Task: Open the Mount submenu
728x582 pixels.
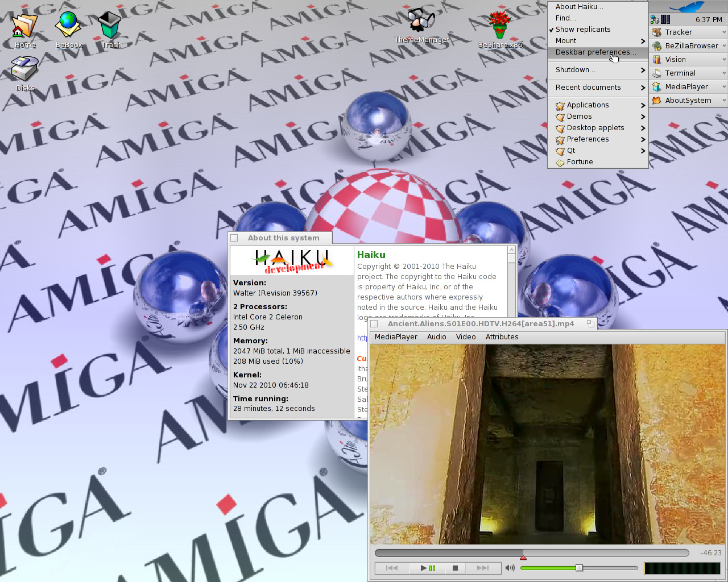Action: pos(597,41)
